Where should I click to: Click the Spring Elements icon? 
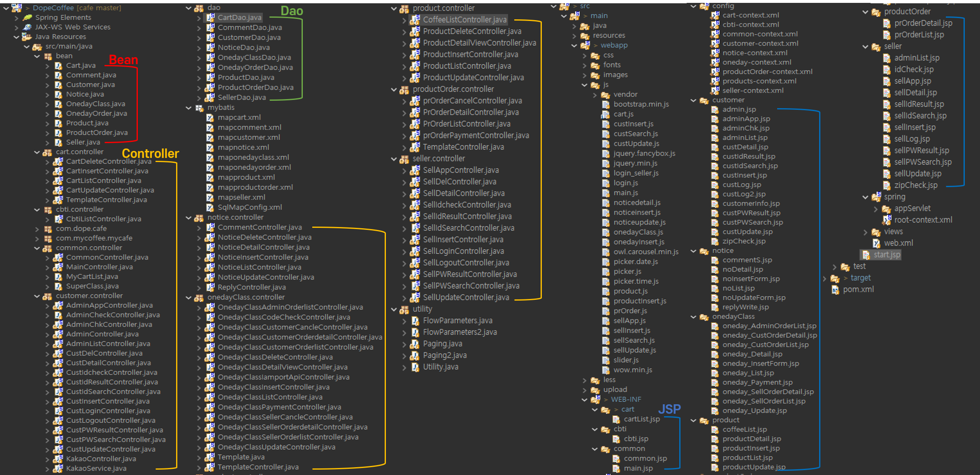coord(27,18)
